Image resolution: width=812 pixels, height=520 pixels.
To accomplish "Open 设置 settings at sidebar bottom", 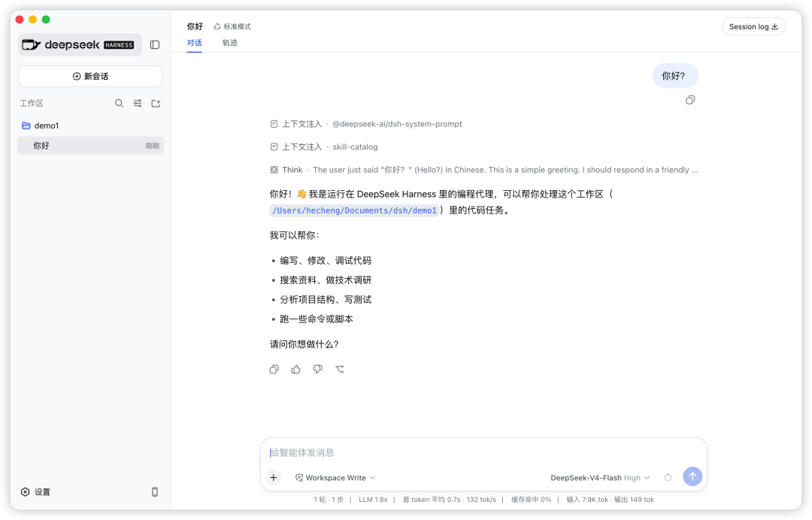I will tap(36, 492).
